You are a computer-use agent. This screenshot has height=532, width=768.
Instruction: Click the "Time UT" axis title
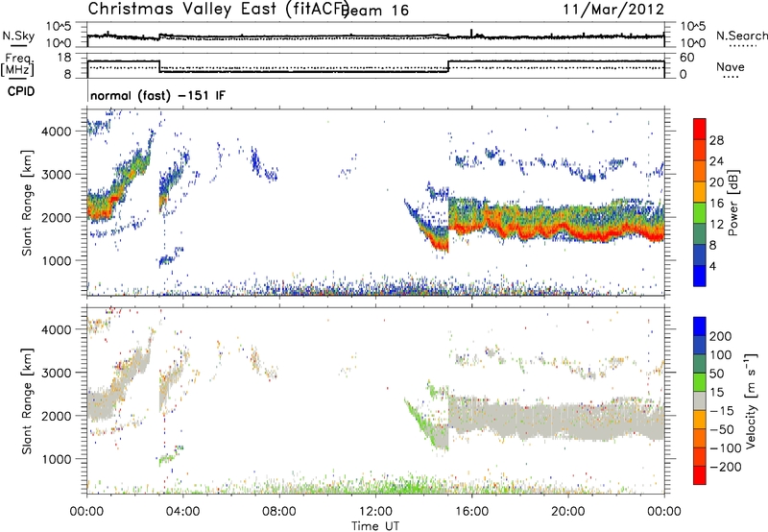coord(375,525)
